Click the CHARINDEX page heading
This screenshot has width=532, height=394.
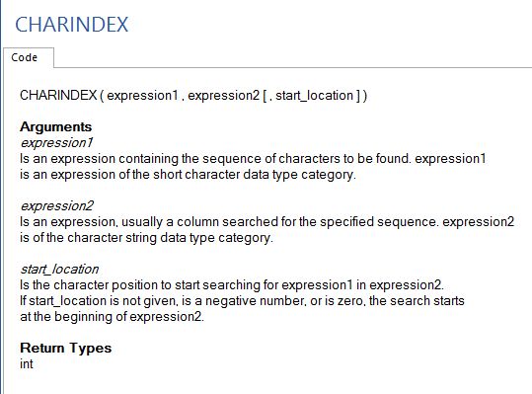[x=72, y=25]
